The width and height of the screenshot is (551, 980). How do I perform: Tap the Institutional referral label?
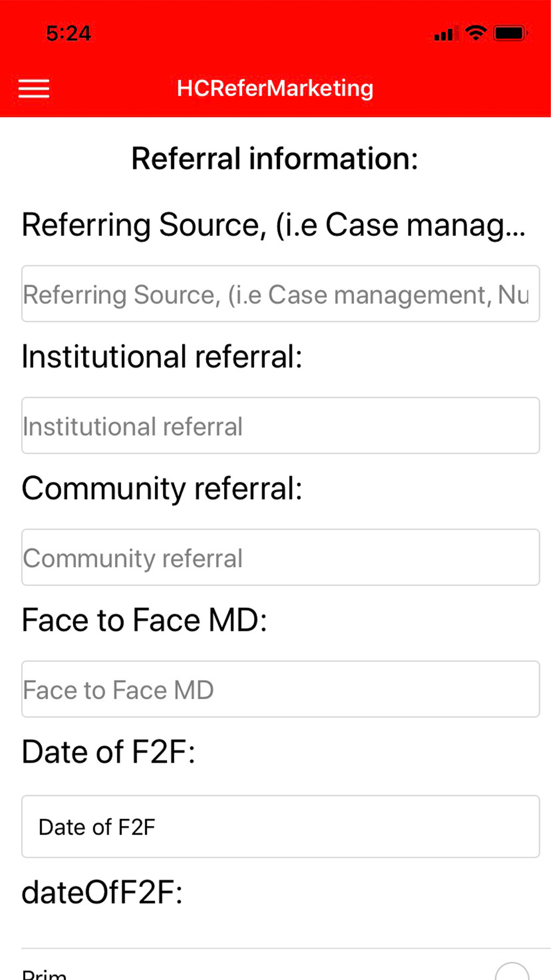(x=162, y=357)
